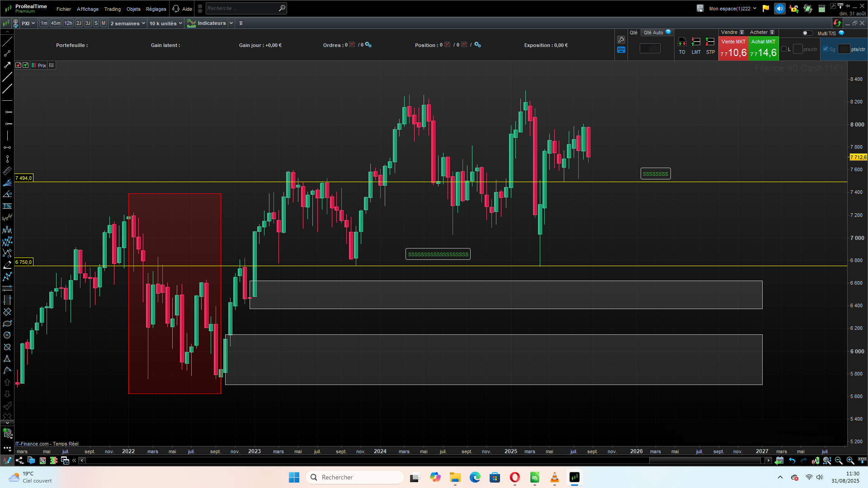Open the 2 semaines timeframe dropdown
The width and height of the screenshot is (868, 488).
128,23
